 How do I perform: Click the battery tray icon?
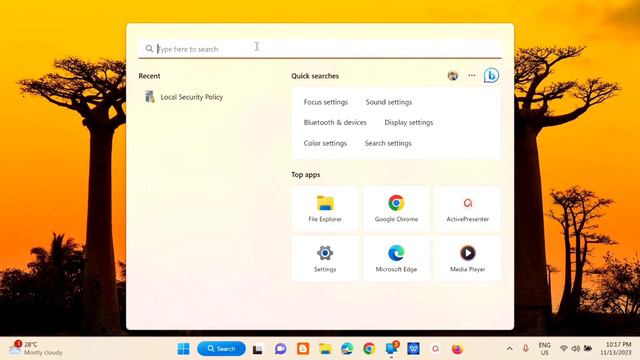(x=588, y=349)
